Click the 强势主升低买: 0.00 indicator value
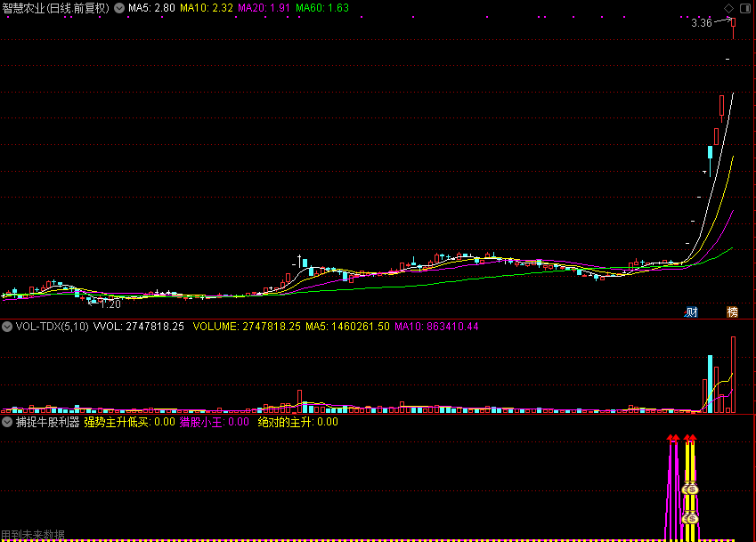Image resolution: width=756 pixels, height=542 pixels. pyautogui.click(x=129, y=423)
